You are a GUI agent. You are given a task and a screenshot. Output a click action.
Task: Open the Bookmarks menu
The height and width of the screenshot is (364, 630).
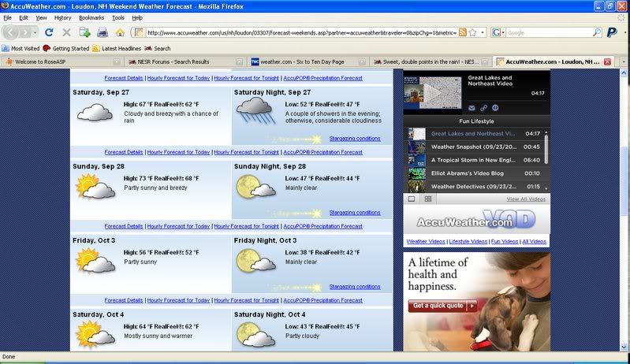click(91, 17)
